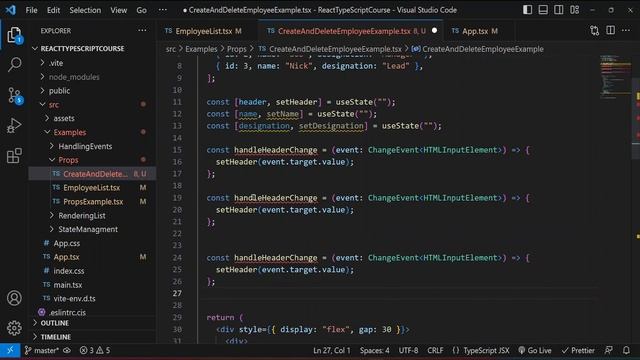The height and width of the screenshot is (360, 640).
Task: Collapse the src folder
Action: coord(54,104)
